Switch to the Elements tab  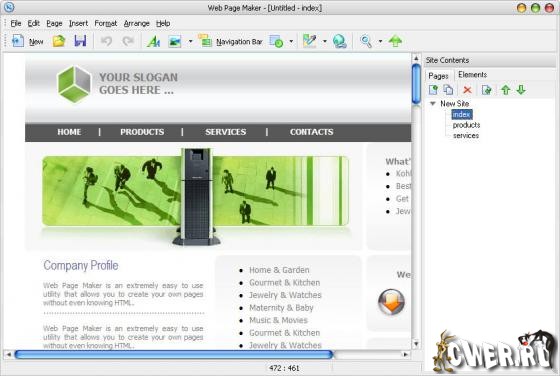[472, 75]
